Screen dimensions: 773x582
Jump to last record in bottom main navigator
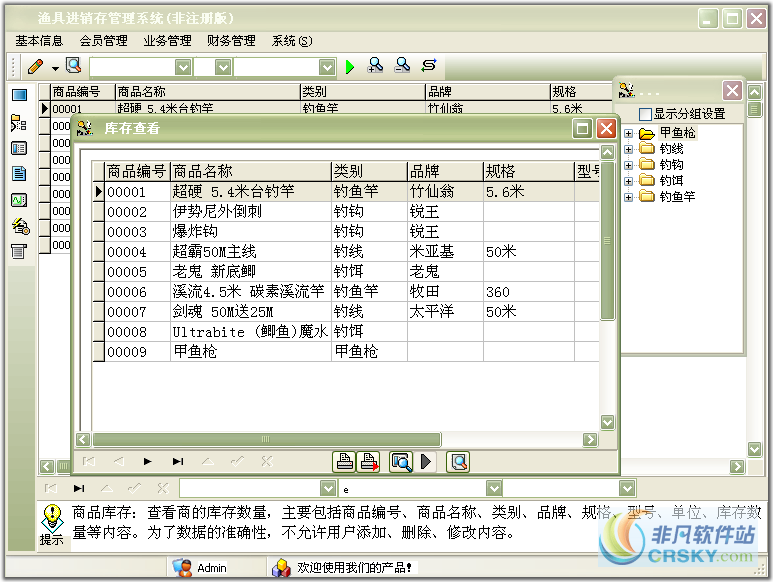79,488
